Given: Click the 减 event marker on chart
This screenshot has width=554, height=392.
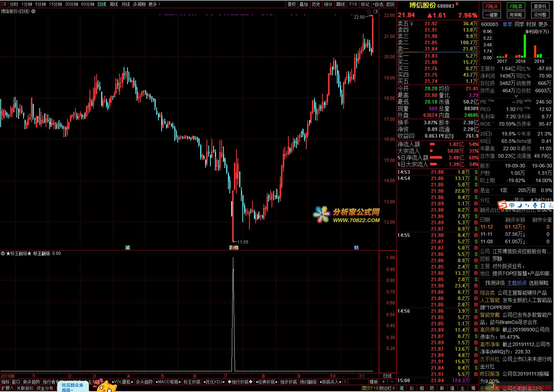Looking at the screenshot, I should click(x=128, y=248).
